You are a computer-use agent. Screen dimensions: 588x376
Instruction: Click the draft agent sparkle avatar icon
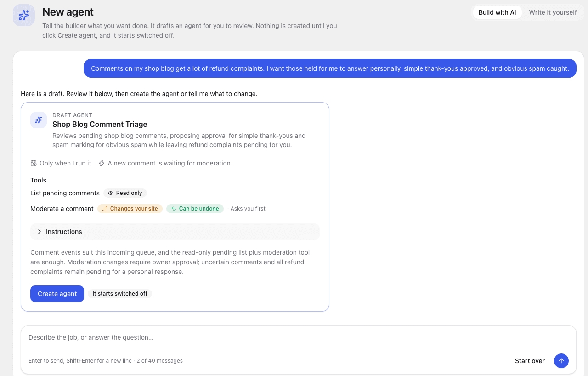(39, 120)
